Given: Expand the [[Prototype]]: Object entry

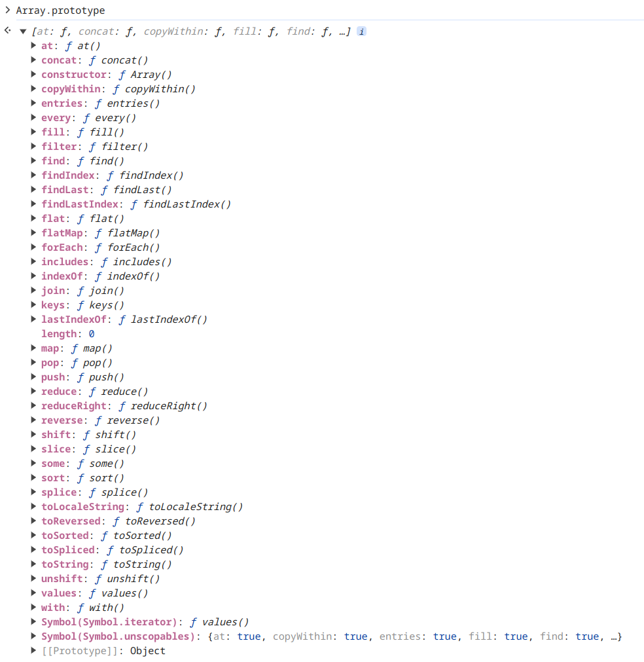Looking at the screenshot, I should (x=33, y=650).
